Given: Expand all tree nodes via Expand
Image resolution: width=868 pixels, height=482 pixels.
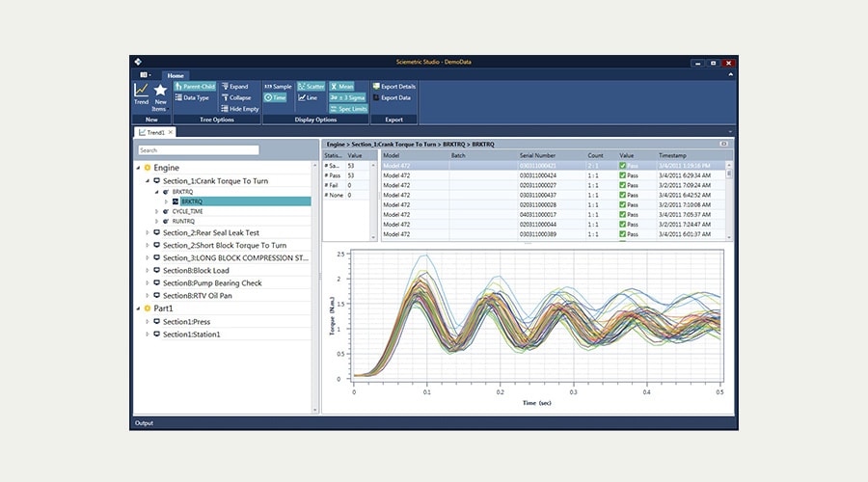Looking at the screenshot, I should (x=234, y=87).
